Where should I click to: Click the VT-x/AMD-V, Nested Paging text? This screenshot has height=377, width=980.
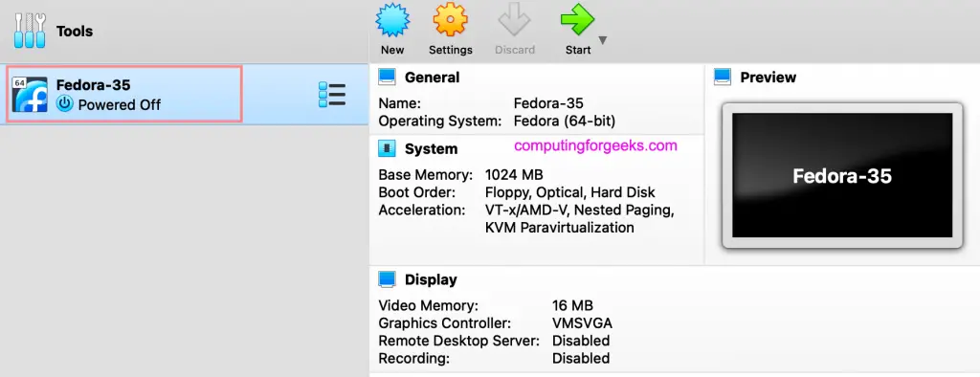click(579, 211)
